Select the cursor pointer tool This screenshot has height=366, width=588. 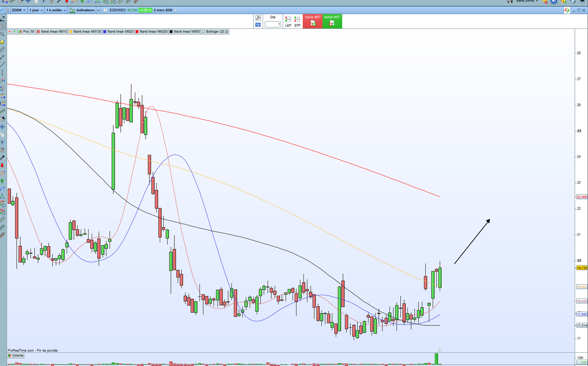tap(3, 27)
